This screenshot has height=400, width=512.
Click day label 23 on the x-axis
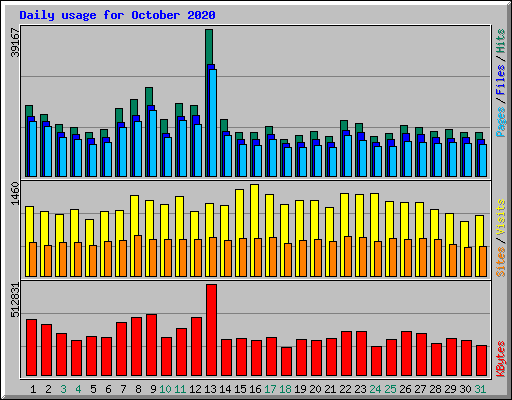tap(360, 389)
